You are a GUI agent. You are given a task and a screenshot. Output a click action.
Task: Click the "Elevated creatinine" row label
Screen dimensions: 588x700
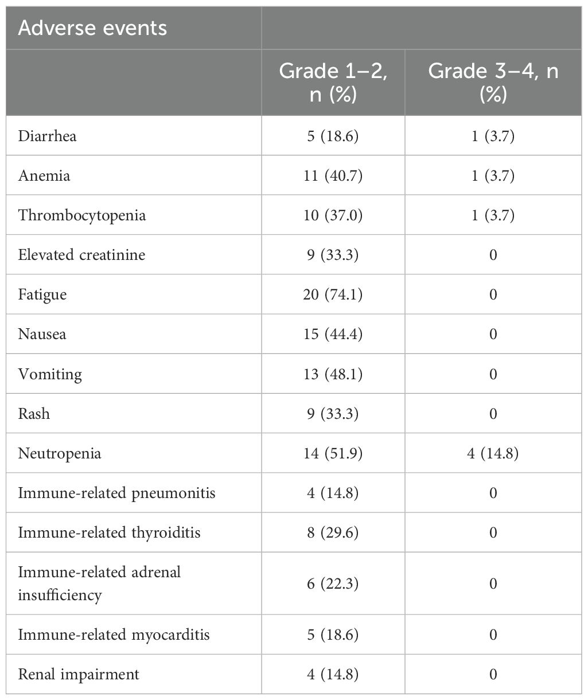click(x=81, y=255)
